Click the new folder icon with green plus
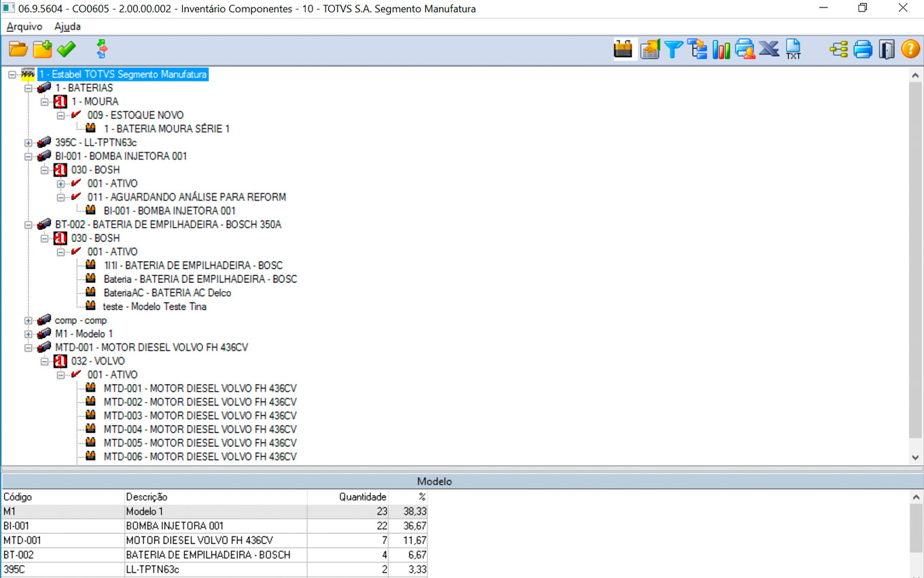The width and height of the screenshot is (924, 578). pyautogui.click(x=42, y=49)
